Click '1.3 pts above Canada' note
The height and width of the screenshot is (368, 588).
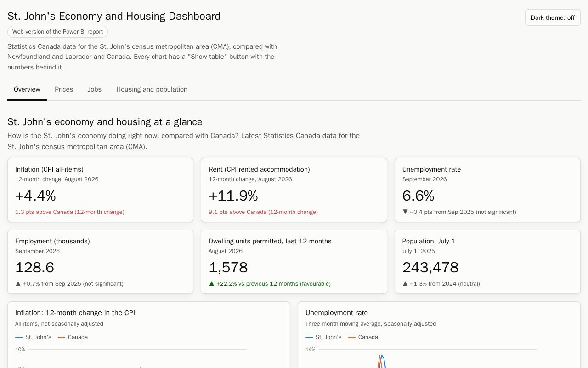70,212
